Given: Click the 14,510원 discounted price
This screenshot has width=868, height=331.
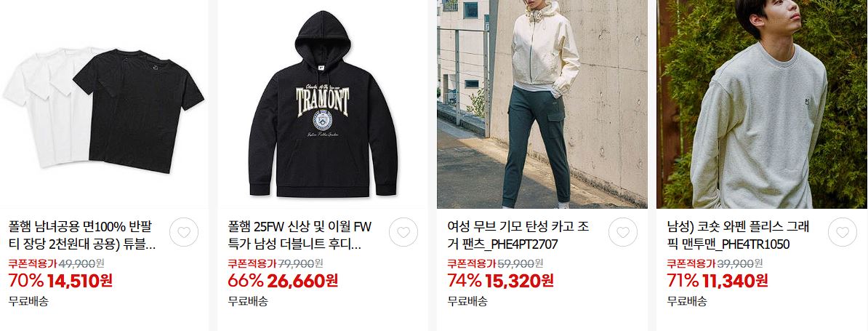Looking at the screenshot, I should point(80,282).
